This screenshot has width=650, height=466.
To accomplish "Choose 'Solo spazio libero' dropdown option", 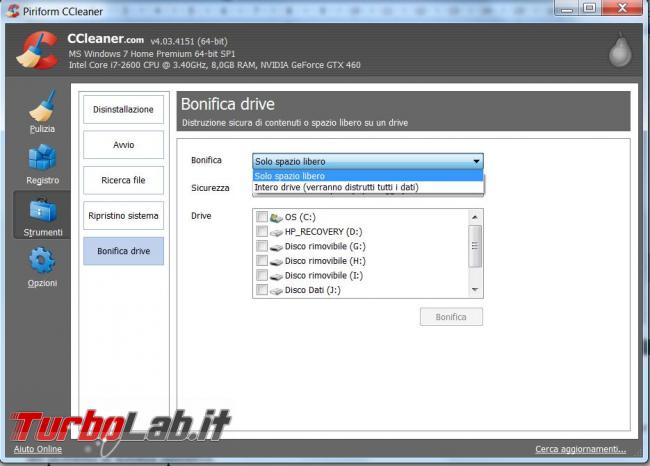I will click(368, 176).
